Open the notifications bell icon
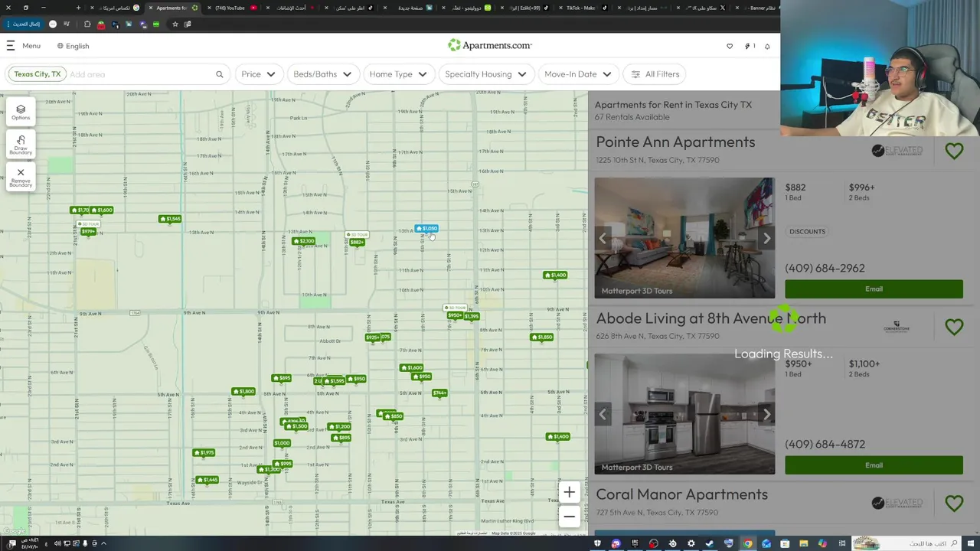 (767, 46)
